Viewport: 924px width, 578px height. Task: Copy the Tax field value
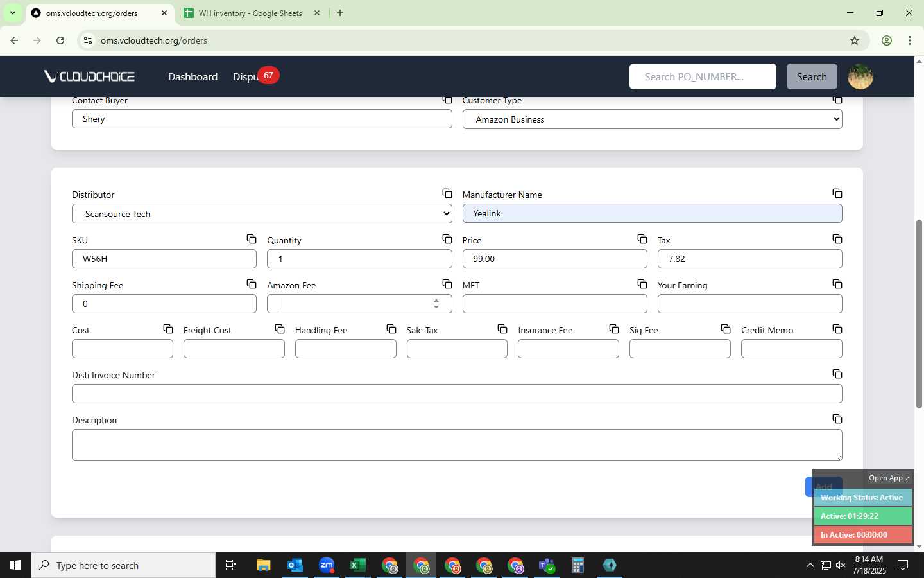click(837, 239)
